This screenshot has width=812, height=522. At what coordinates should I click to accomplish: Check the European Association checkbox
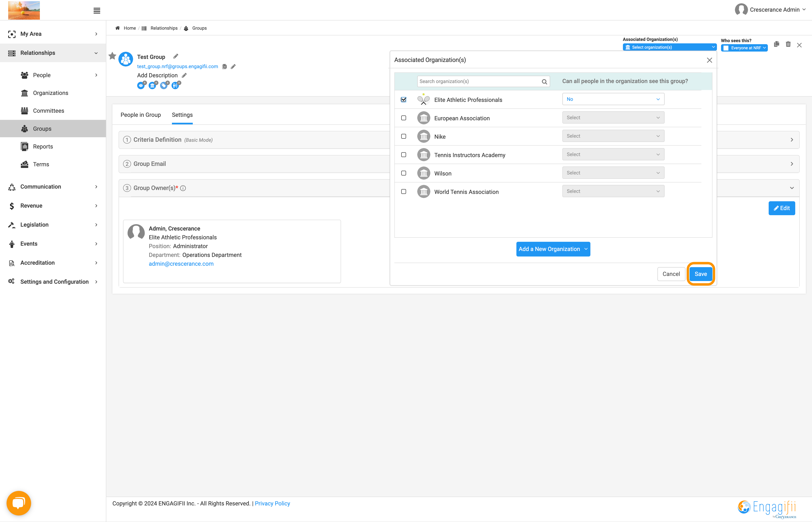coord(404,118)
